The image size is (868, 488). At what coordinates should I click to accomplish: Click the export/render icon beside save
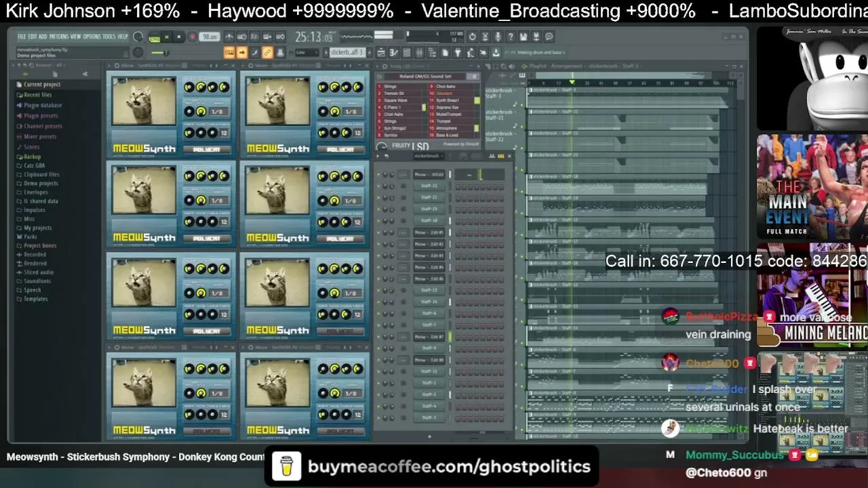tap(536, 37)
